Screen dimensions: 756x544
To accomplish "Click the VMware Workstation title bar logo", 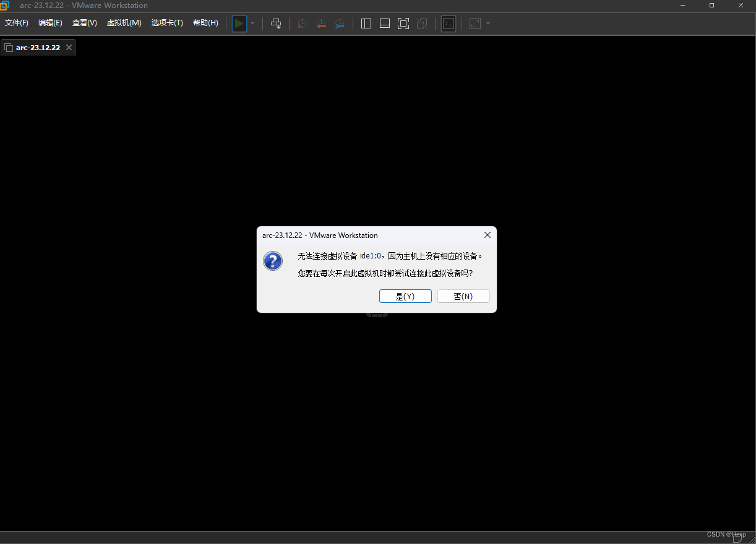I will pyautogui.click(x=5, y=6).
